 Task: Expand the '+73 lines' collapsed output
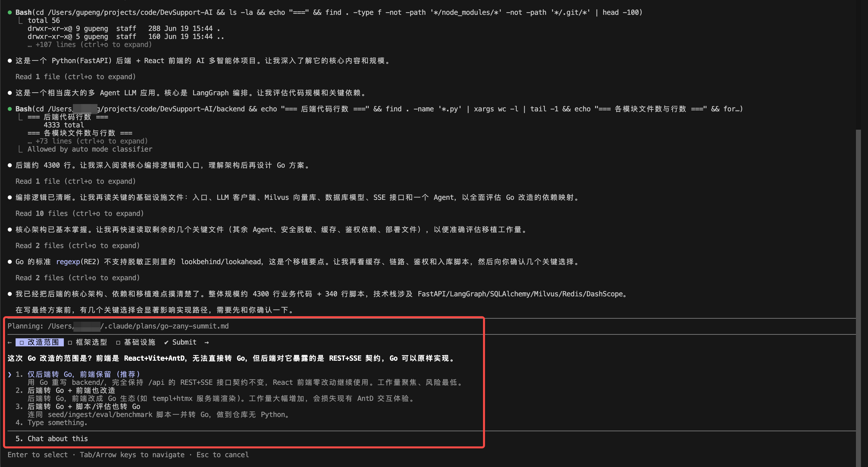(88, 141)
